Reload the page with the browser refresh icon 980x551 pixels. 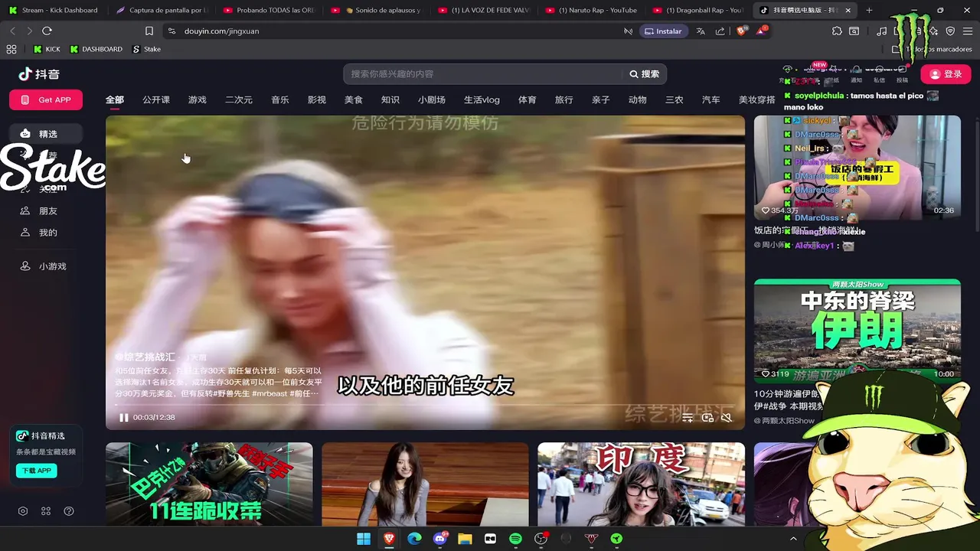click(x=47, y=31)
